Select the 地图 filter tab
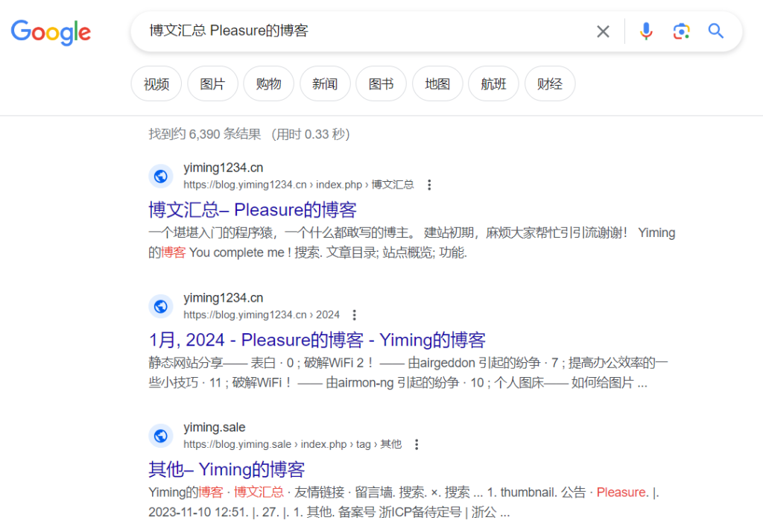 click(x=437, y=84)
